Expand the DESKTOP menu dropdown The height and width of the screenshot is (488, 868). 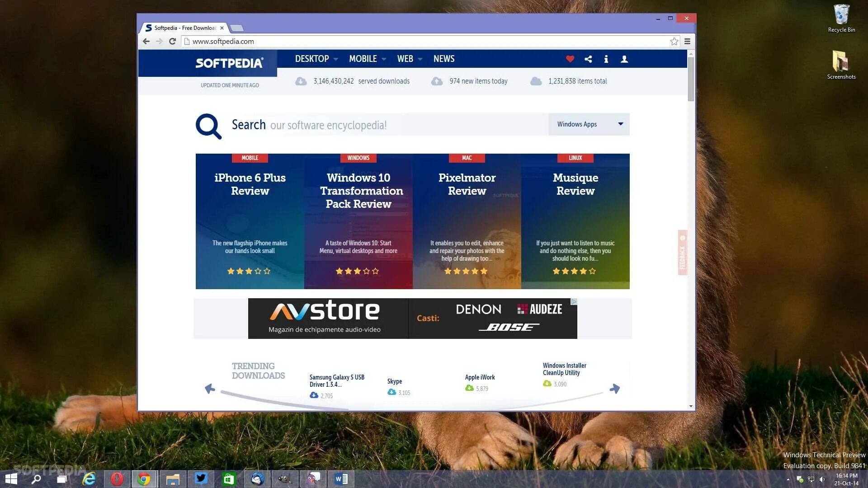point(316,59)
